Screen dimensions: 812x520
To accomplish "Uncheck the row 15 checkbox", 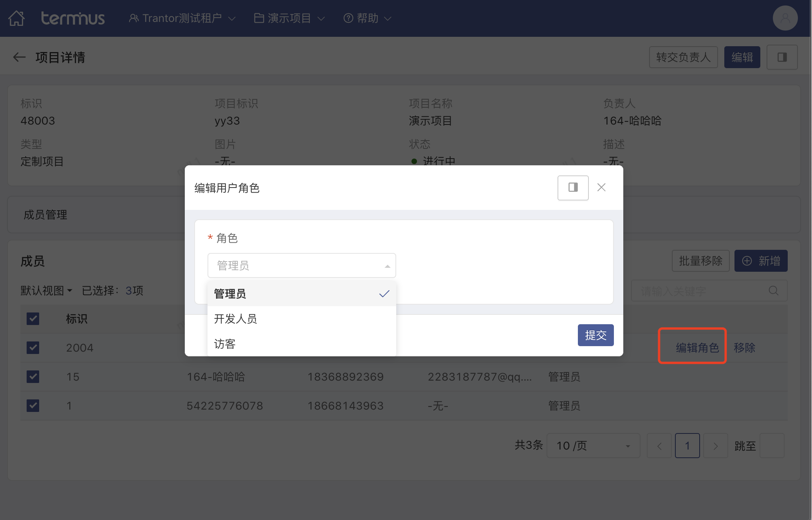I will [33, 377].
